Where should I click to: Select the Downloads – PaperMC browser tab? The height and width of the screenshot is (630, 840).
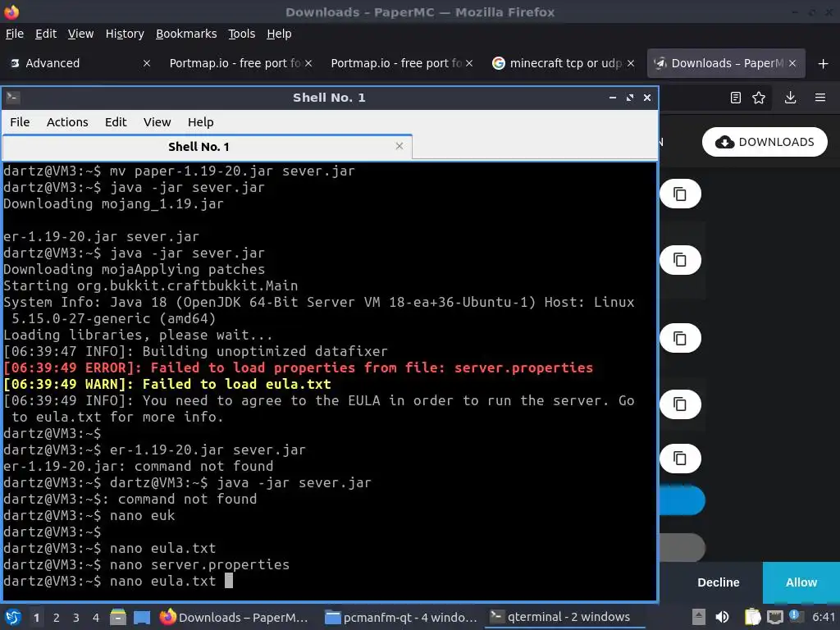(x=725, y=63)
